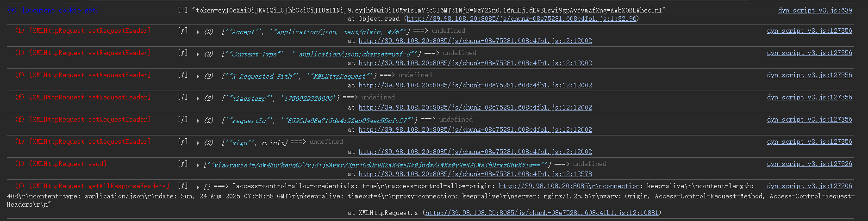Open the dyn_script_v3.js:127326 source link

pos(809,164)
